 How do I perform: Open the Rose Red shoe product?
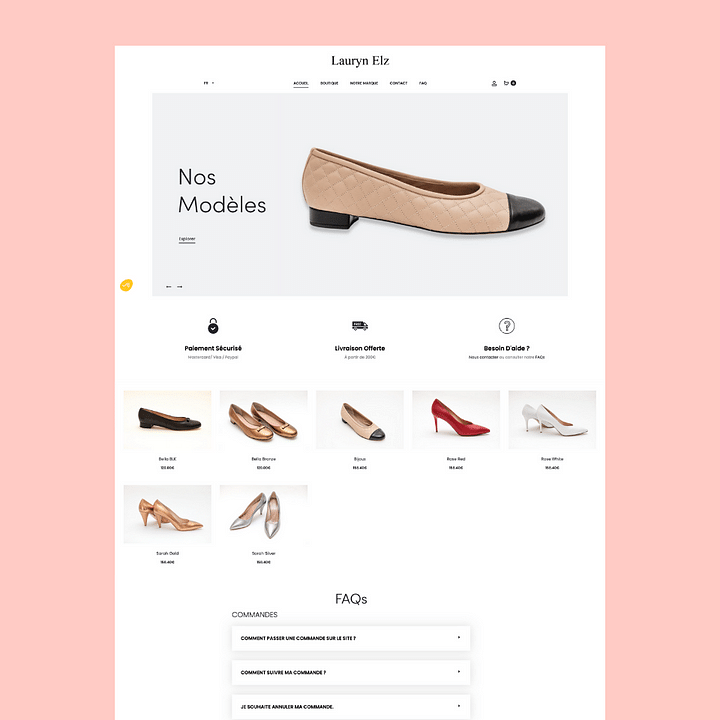point(456,420)
